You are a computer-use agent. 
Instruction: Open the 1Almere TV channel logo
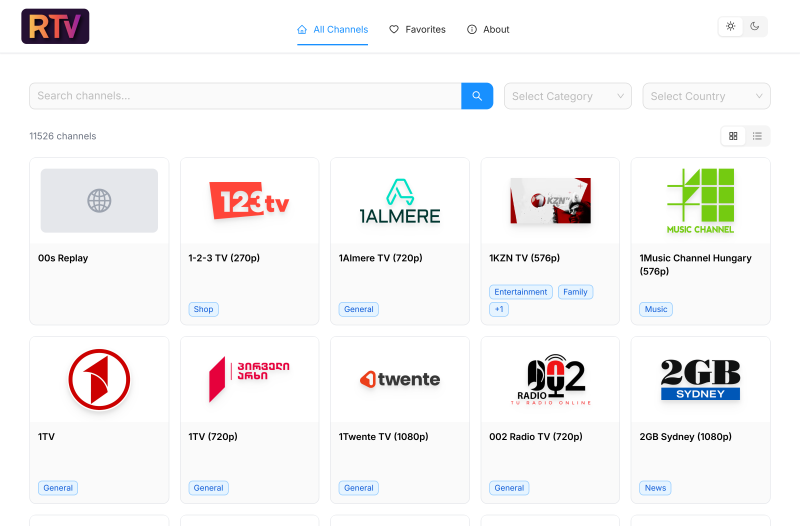(x=399, y=201)
